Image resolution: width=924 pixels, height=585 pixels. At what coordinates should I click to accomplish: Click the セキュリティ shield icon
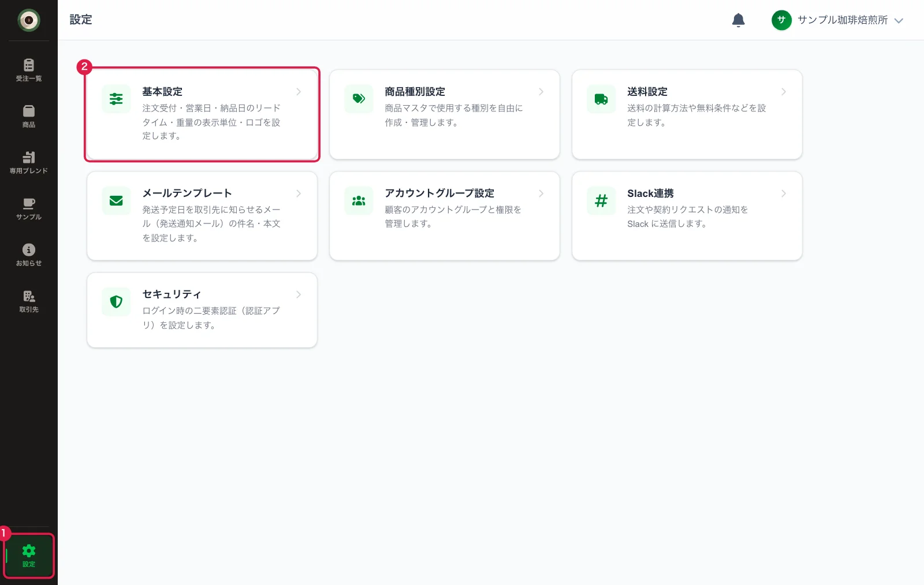[x=116, y=301]
